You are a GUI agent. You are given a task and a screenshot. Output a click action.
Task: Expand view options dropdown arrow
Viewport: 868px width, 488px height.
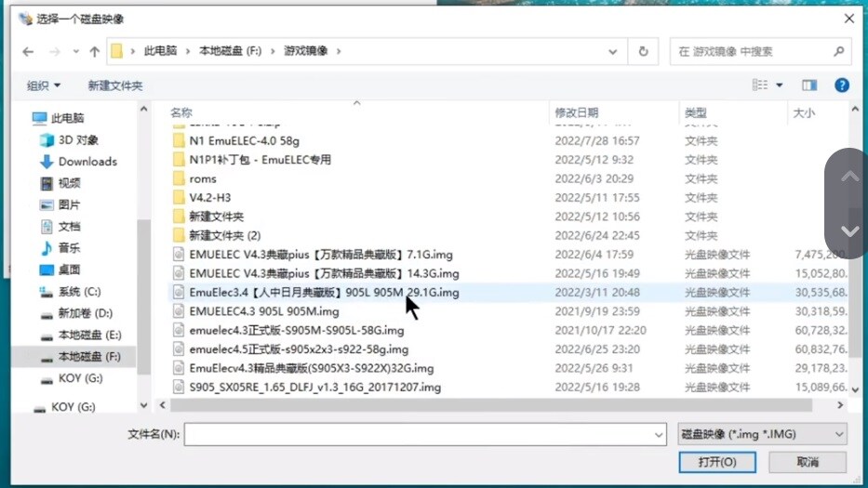pos(779,86)
